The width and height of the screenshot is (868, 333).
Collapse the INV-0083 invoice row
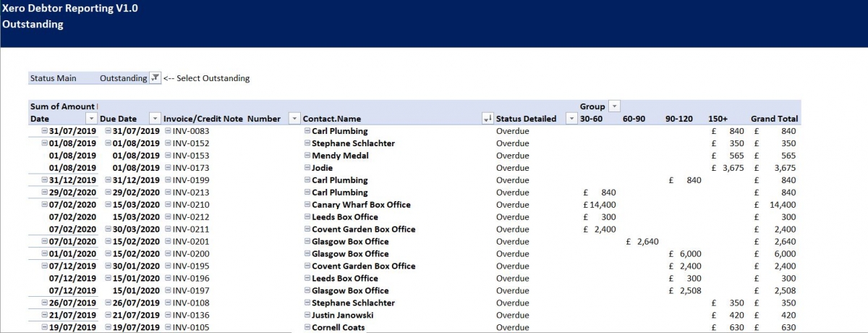point(168,131)
